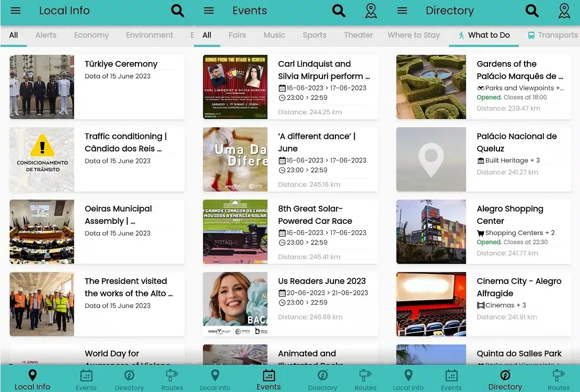Tap Local Info pin in Directory screen bottom bar
This screenshot has height=392, width=580.
[409, 375]
